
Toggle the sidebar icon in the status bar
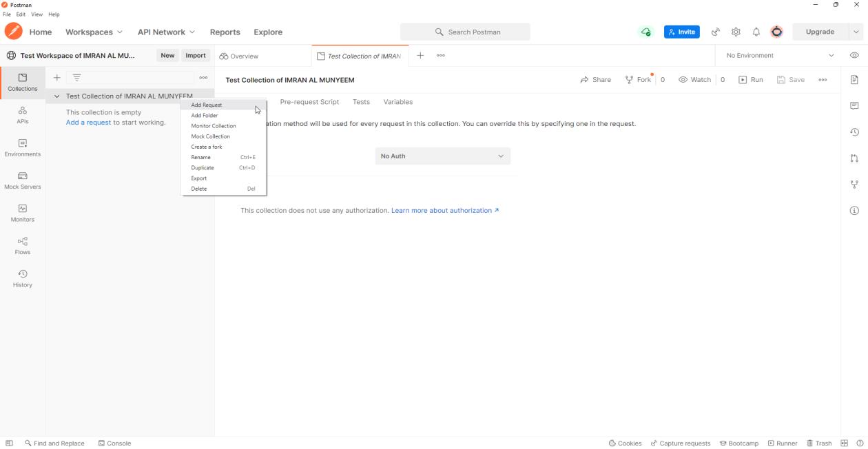pos(9,443)
